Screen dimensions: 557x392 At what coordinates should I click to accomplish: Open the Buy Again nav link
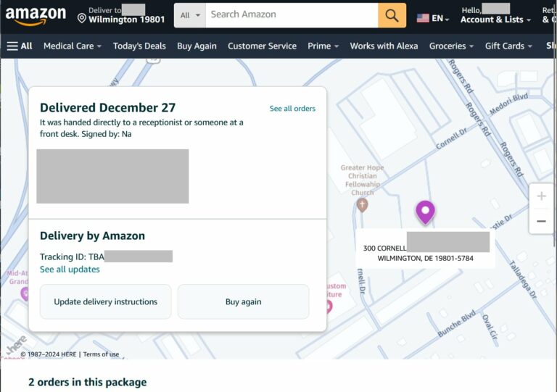[x=197, y=46]
